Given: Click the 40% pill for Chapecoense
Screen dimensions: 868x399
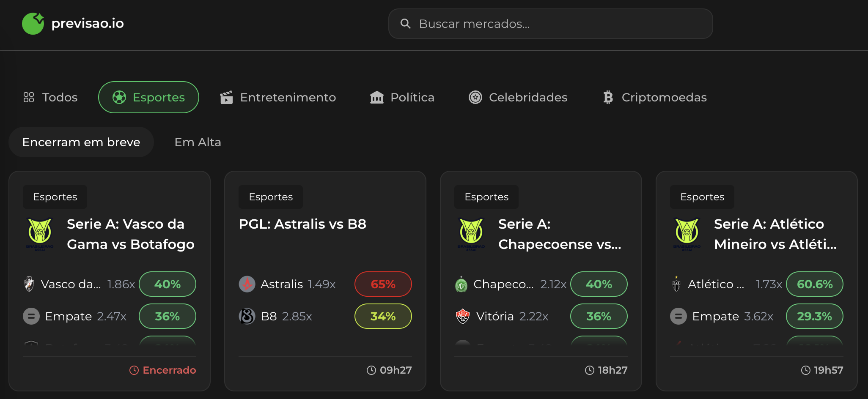Looking at the screenshot, I should pos(599,284).
